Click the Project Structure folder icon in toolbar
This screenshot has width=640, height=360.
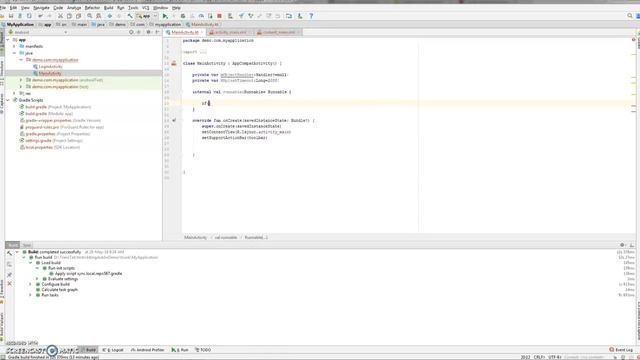(x=289, y=16)
